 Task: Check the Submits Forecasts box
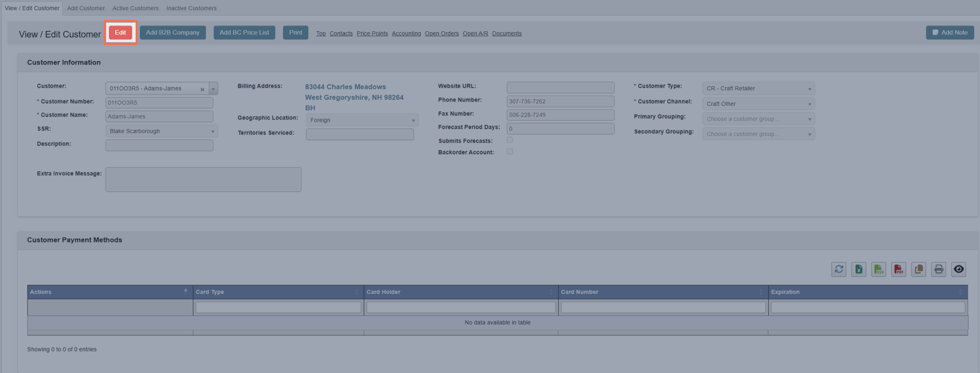(x=510, y=140)
